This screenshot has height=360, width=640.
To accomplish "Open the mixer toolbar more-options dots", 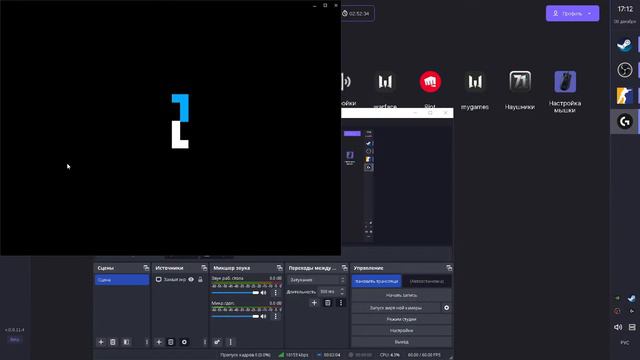I will (231, 342).
